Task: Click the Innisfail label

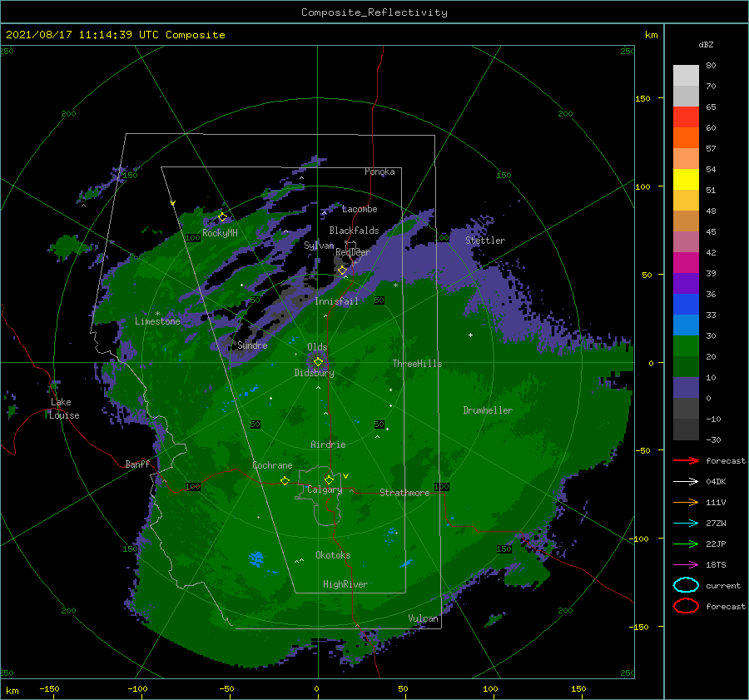Action: coord(336,301)
